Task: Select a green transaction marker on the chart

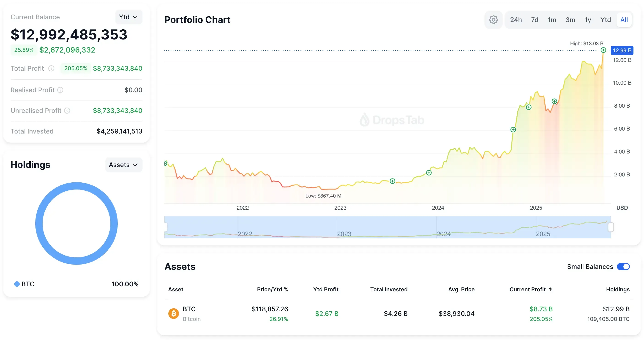Action: 428,173
